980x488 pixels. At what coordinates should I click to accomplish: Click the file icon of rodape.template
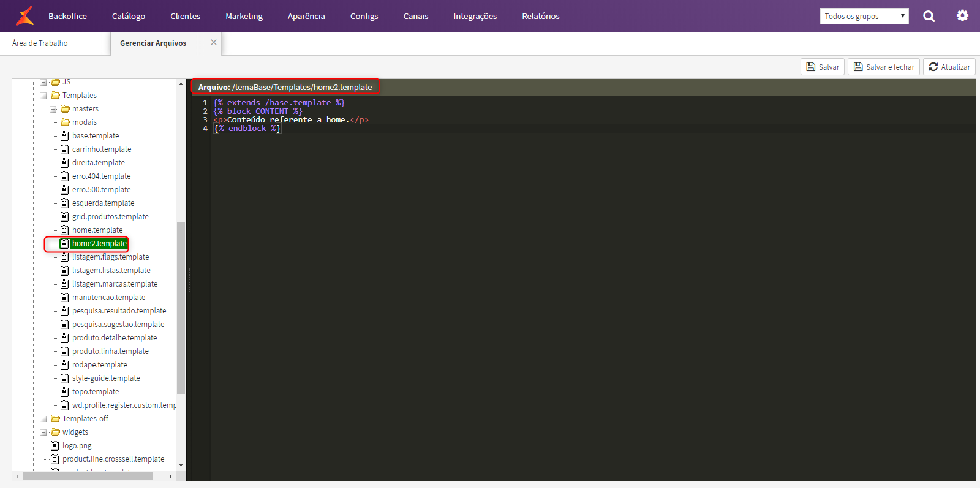coord(65,365)
